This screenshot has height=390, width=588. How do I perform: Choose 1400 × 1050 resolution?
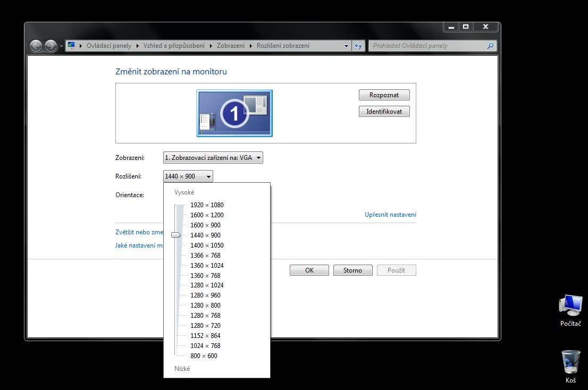point(207,245)
